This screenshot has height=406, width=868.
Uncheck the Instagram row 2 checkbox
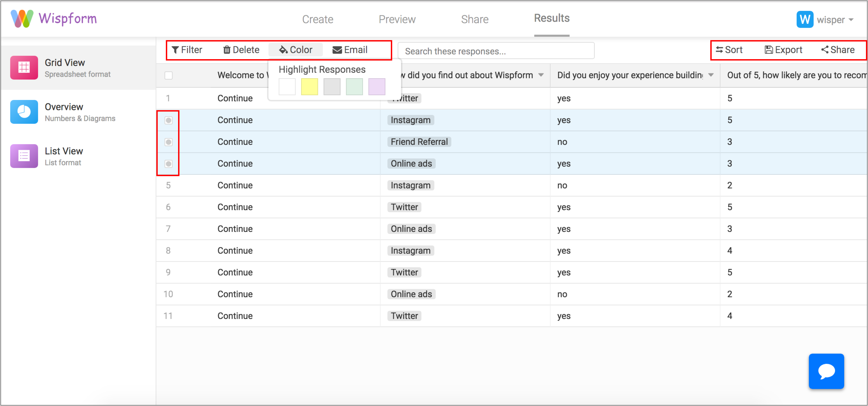pos(168,120)
